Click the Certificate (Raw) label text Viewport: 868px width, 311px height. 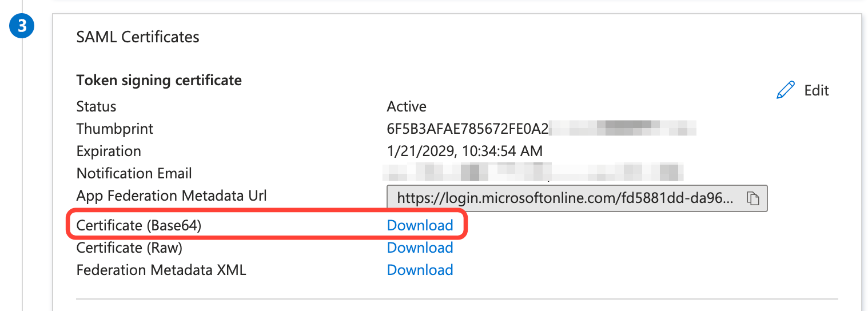pos(129,248)
